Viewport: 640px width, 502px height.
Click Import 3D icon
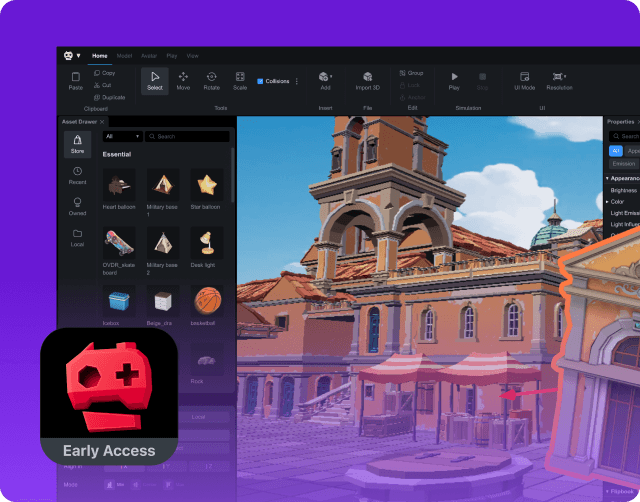point(367,80)
